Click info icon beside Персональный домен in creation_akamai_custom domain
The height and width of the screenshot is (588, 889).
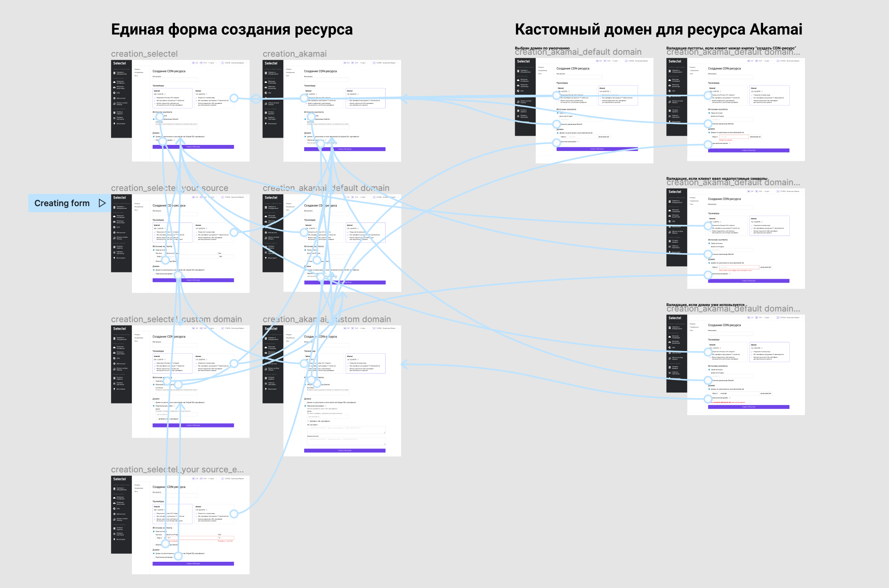pyautogui.click(x=325, y=406)
